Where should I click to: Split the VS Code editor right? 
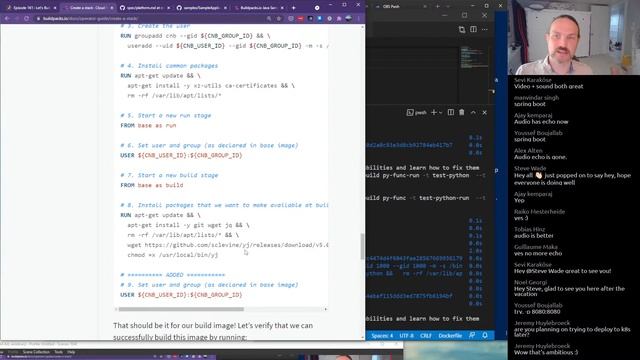pos(473,29)
